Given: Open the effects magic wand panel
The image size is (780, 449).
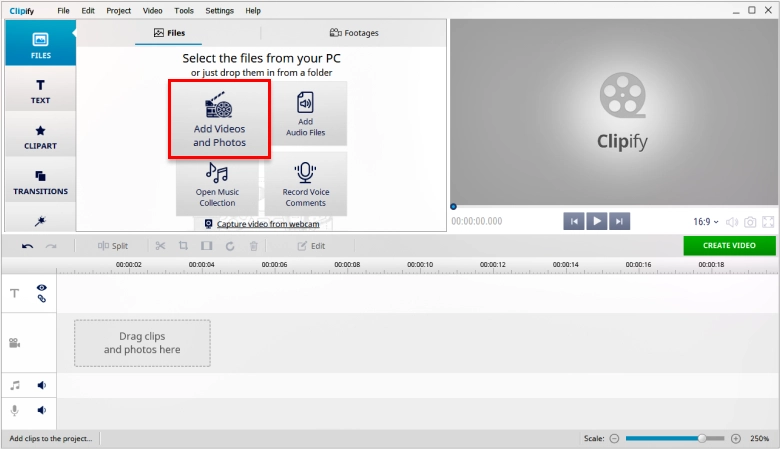Looking at the screenshot, I should coord(40,221).
